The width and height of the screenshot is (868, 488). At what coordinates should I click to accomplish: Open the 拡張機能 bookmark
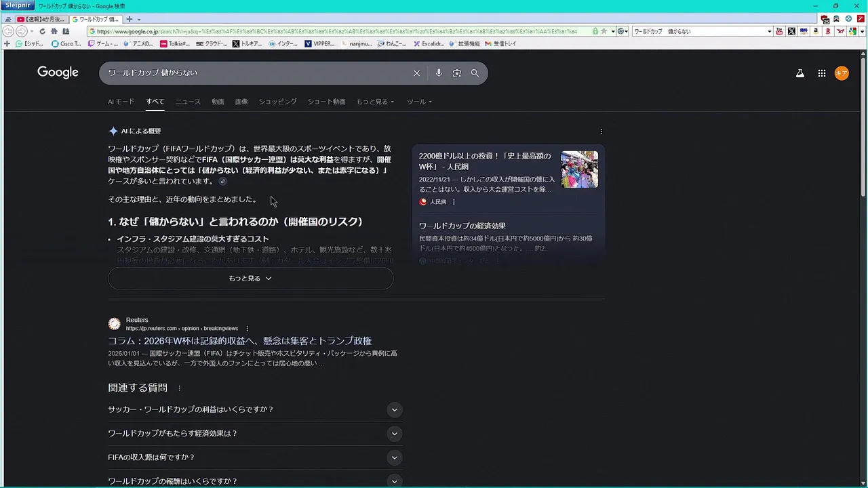point(464,43)
